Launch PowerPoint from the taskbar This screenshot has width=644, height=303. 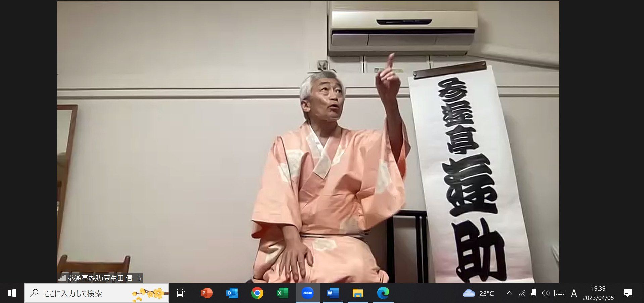pyautogui.click(x=207, y=293)
